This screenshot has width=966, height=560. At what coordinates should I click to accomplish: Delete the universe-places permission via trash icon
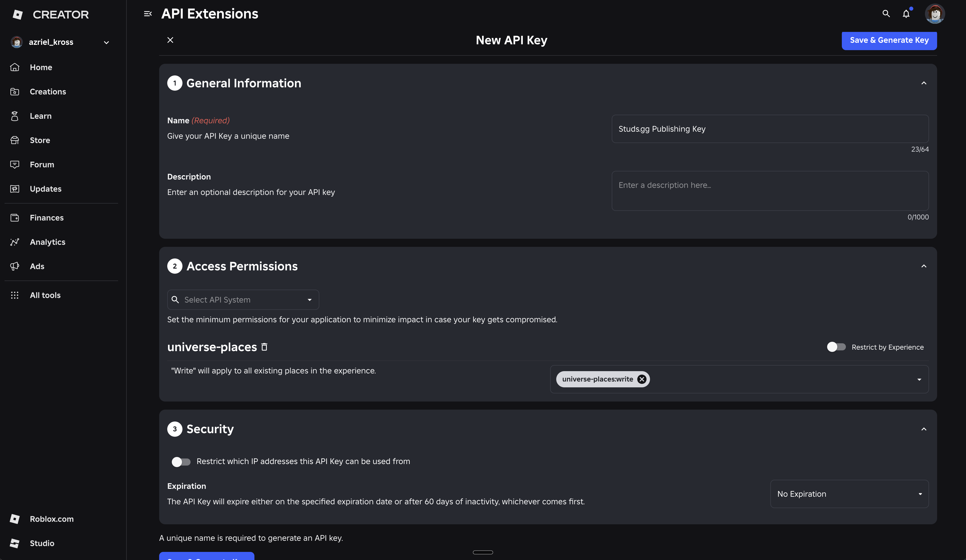pos(264,347)
